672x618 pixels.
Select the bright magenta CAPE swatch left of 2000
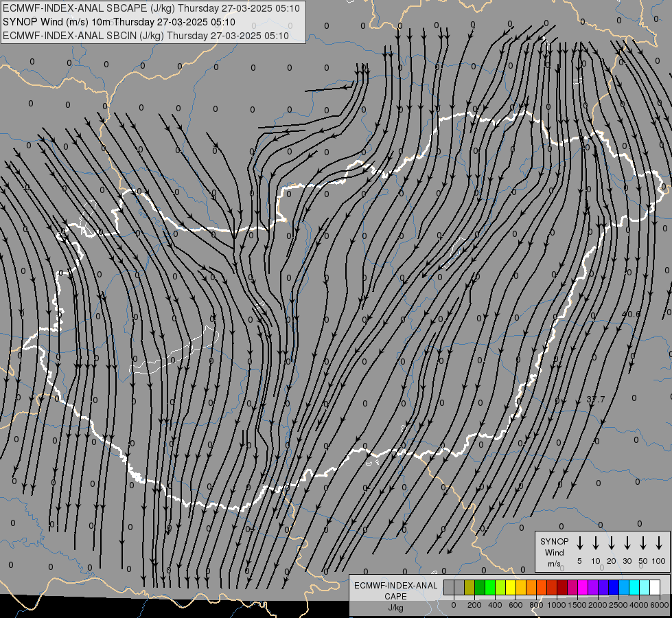[583, 587]
